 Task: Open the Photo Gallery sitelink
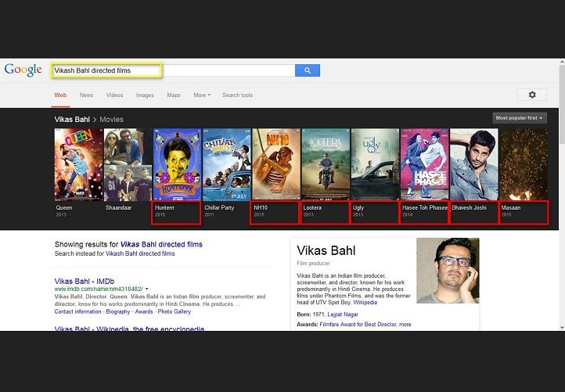175,311
